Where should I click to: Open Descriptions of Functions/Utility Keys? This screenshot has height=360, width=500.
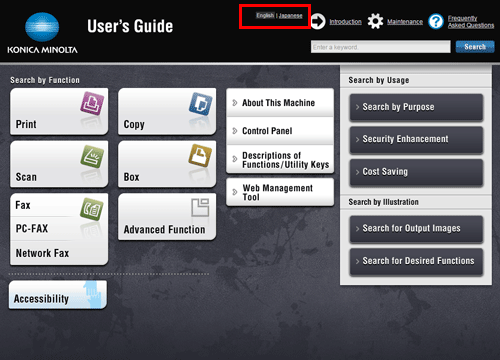[x=280, y=159]
